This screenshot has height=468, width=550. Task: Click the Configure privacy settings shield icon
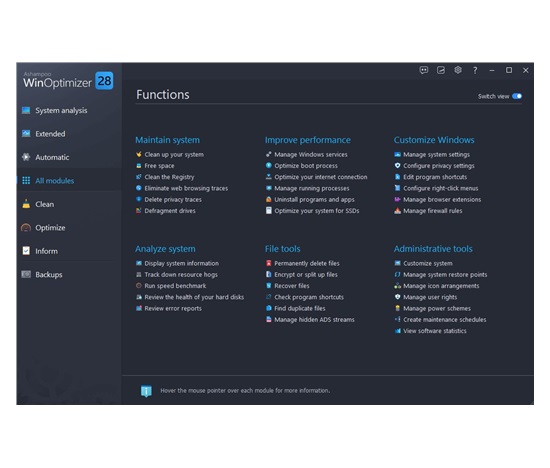[397, 166]
